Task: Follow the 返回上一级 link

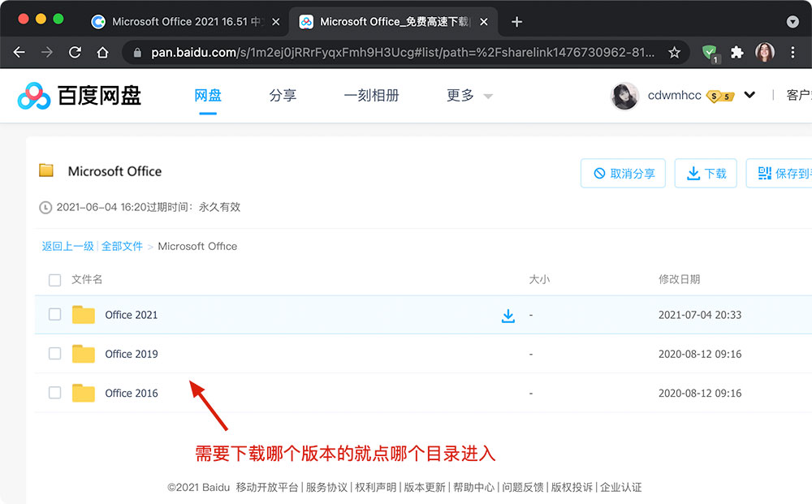Action: click(x=68, y=246)
